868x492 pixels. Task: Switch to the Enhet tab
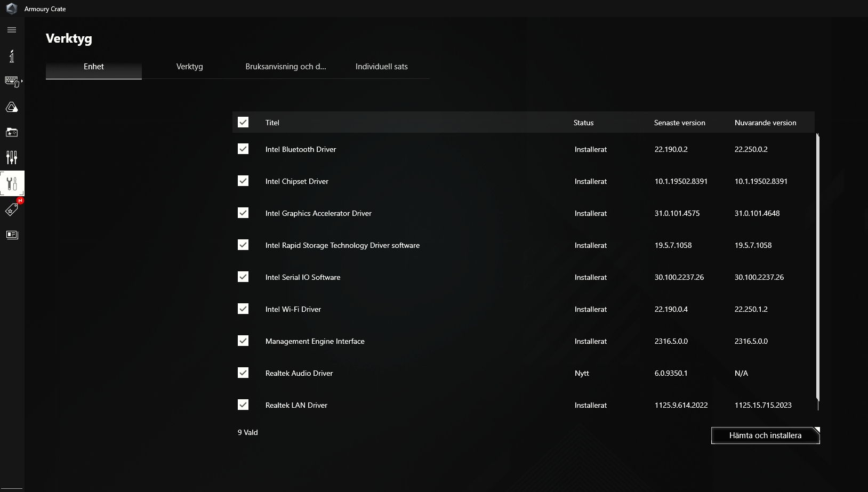click(x=94, y=67)
